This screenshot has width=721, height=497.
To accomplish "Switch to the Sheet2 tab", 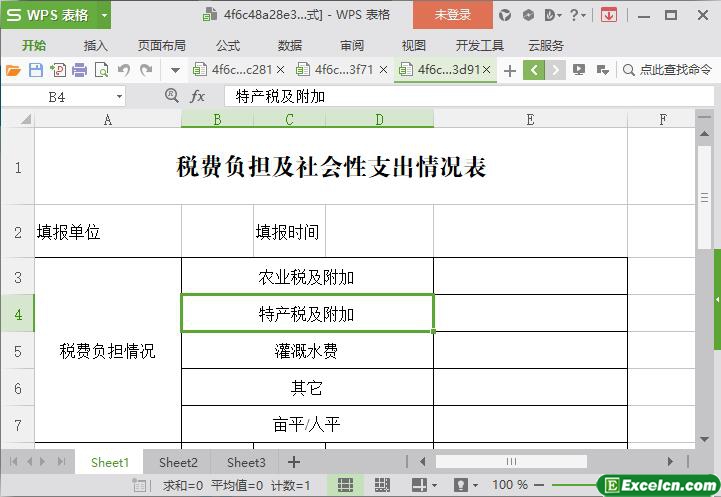I will [178, 462].
